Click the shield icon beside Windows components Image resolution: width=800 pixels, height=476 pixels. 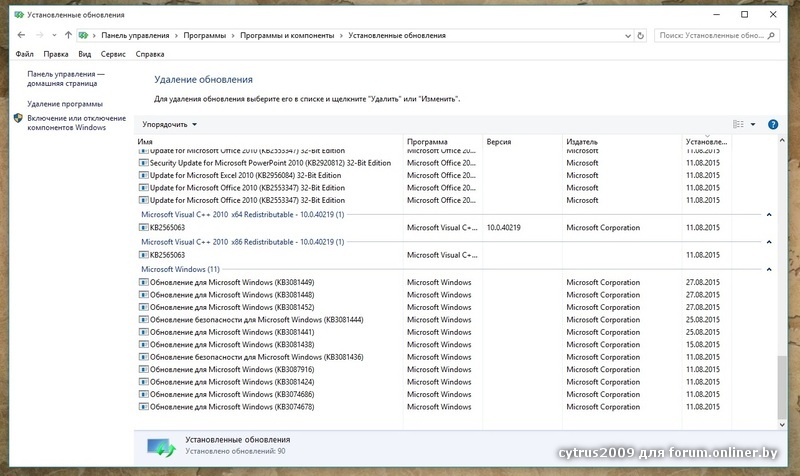coord(18,118)
